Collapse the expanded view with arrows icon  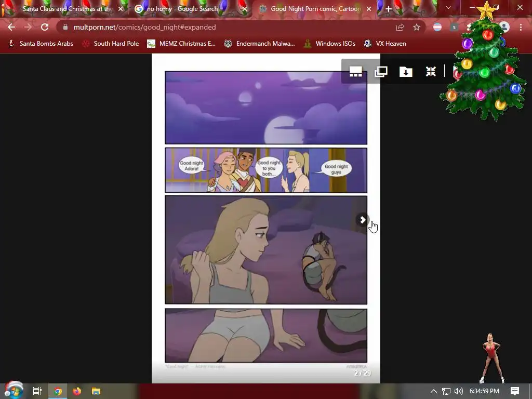point(431,72)
